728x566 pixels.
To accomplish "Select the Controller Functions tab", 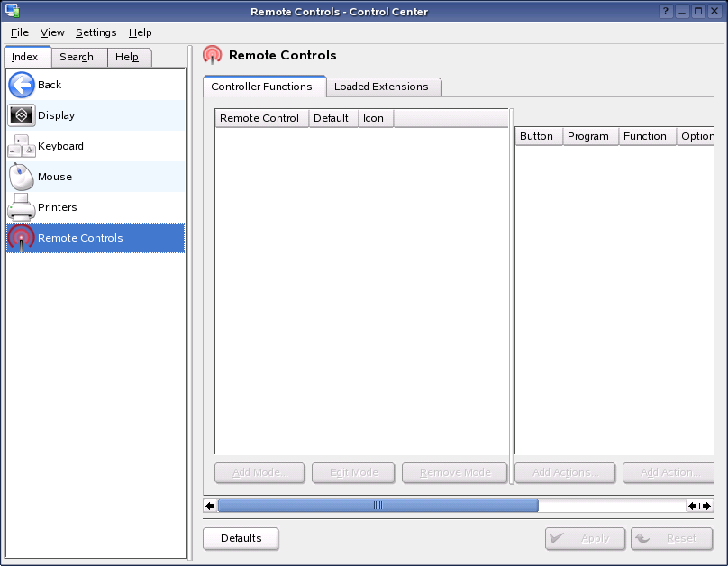I will point(264,87).
